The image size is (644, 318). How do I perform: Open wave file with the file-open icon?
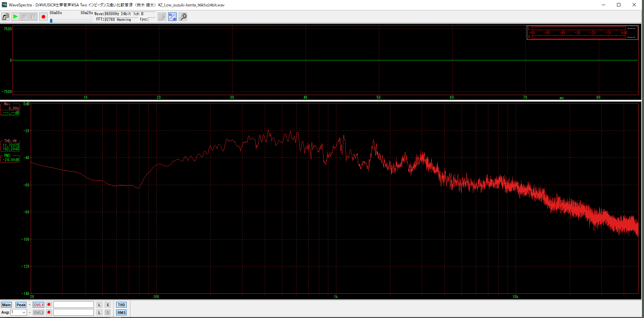pyautogui.click(x=5, y=17)
